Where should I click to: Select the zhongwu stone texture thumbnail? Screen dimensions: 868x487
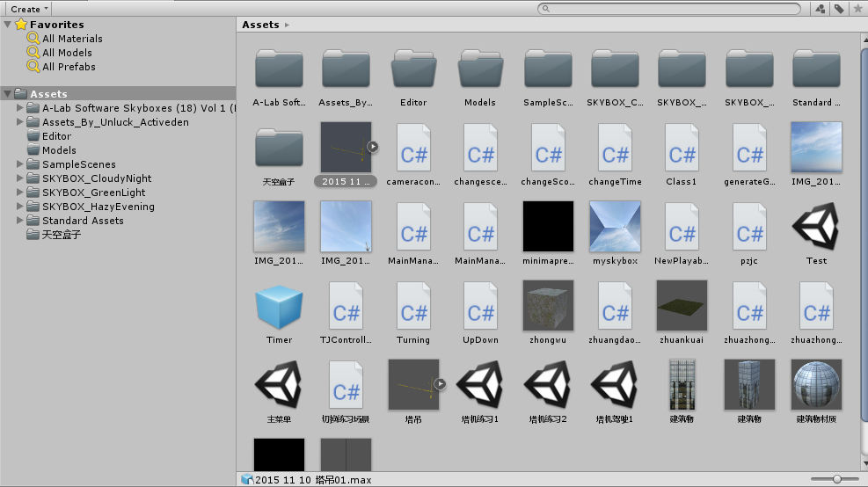tap(548, 306)
